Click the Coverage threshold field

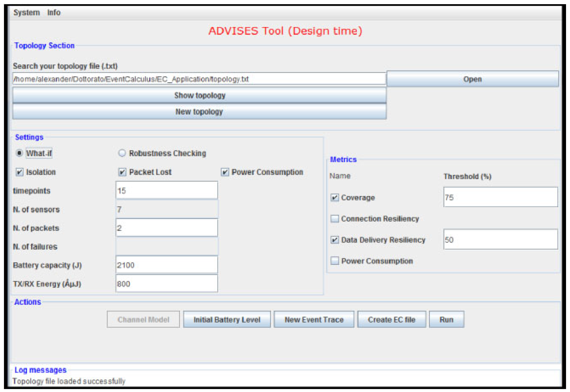[500, 197]
